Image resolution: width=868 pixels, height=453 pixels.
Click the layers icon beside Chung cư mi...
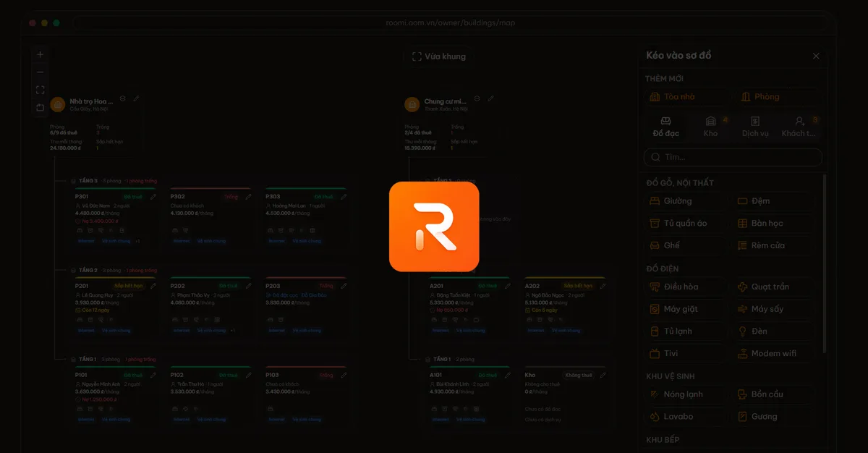[x=477, y=98]
